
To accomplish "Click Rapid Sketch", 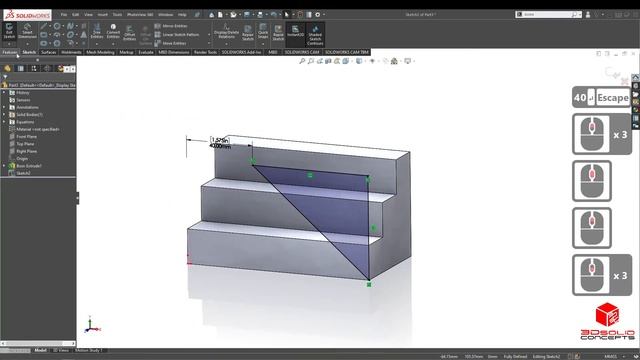I will coord(278,32).
